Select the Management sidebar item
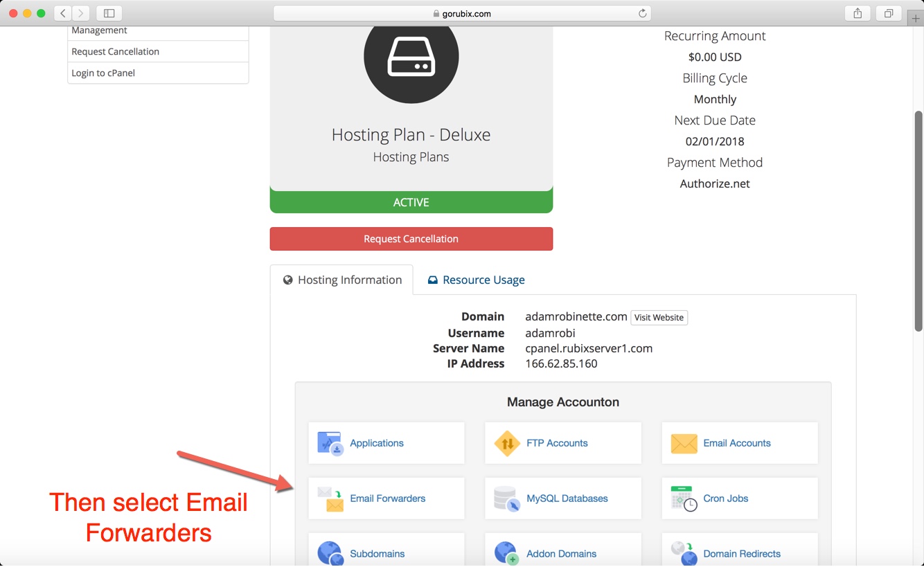The height and width of the screenshot is (567, 924). (x=158, y=32)
